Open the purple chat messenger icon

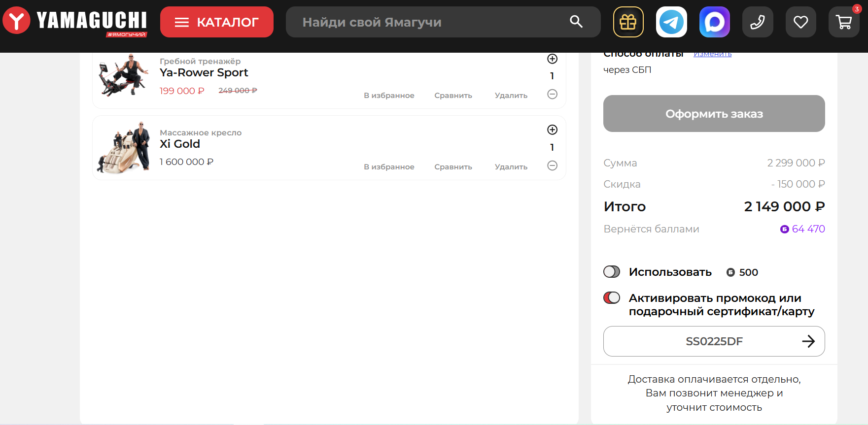[715, 22]
